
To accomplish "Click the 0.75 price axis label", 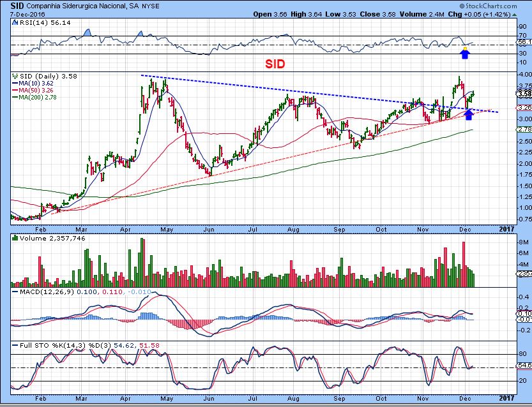I will (526, 219).
